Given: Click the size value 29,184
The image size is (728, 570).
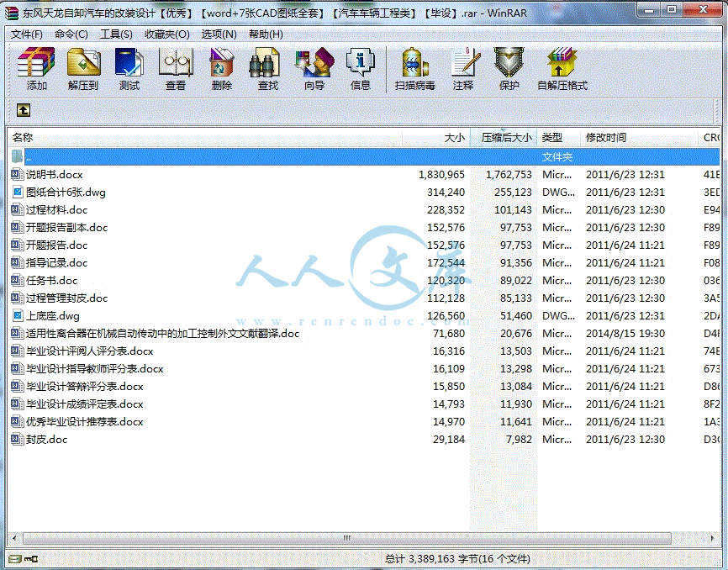Looking at the screenshot, I should point(449,439).
